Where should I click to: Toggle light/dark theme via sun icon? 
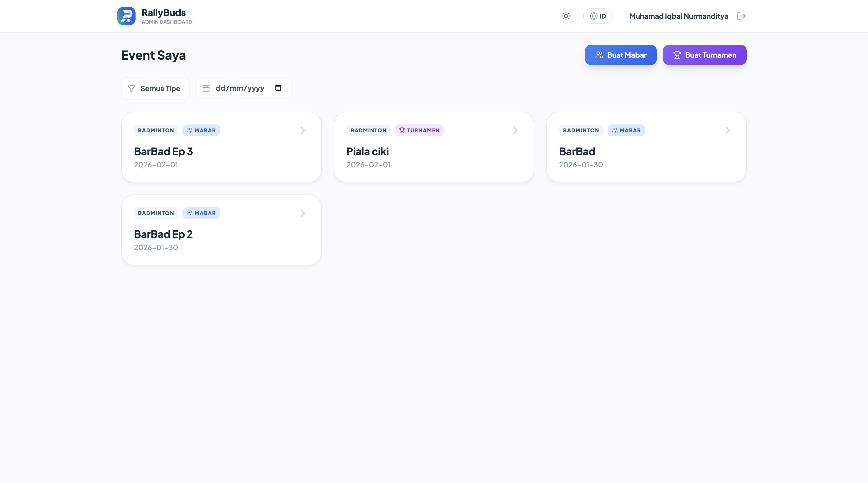pyautogui.click(x=566, y=16)
